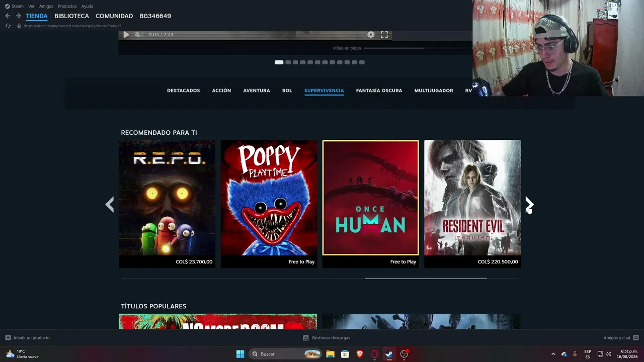Image resolution: width=644 pixels, height=362 pixels.
Task: Select the ACCIÓN category tab
Action: (221, 90)
